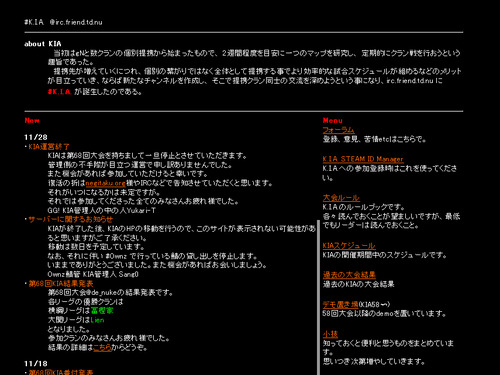
Task: Click the text '各リーグの優勝クランは'
Action: pos(86,302)
